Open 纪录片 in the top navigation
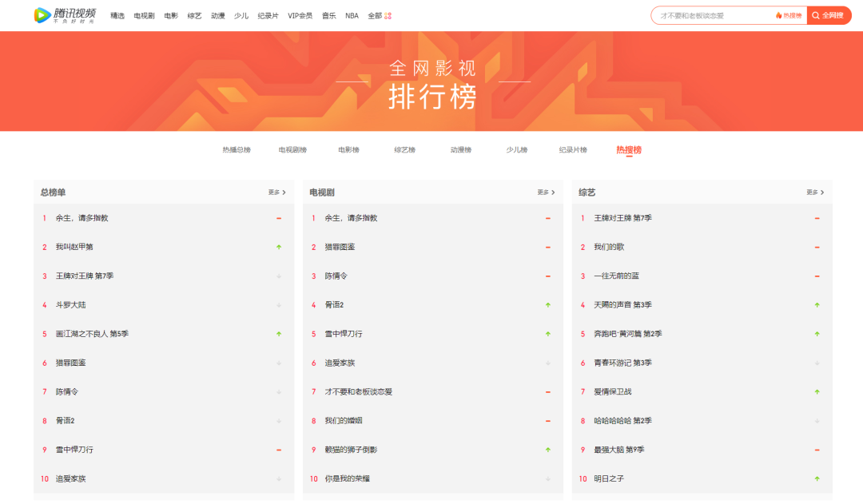The width and height of the screenshot is (863, 504). pyautogui.click(x=268, y=16)
